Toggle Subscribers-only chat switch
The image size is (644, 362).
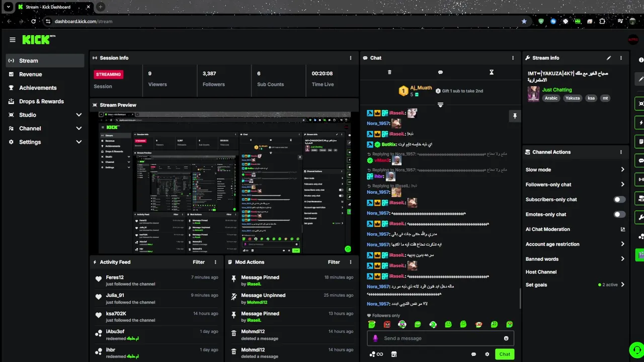[620, 200]
